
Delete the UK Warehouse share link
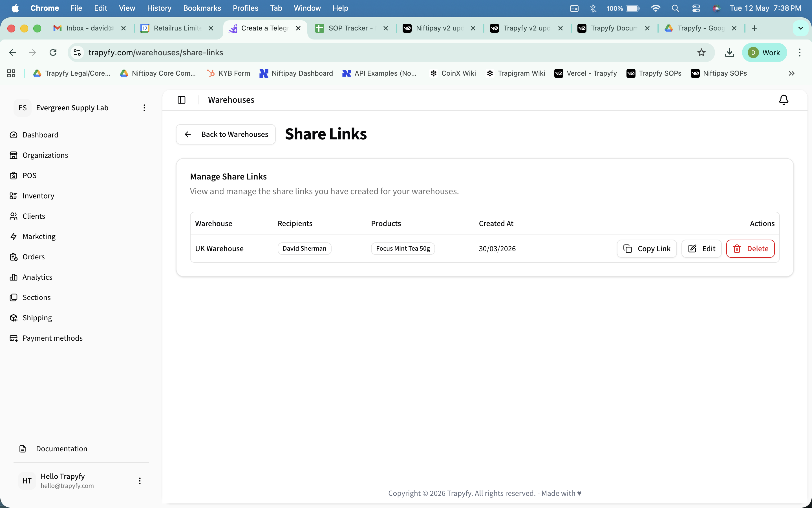coord(750,249)
